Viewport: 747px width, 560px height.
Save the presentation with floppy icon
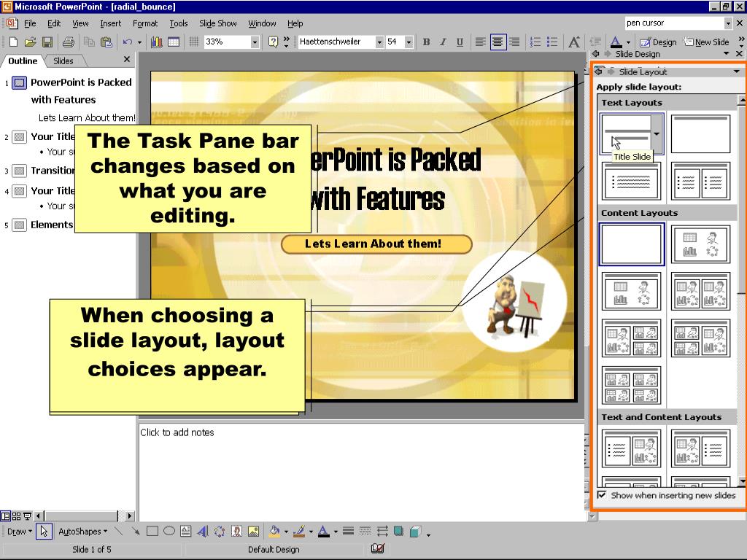click(x=47, y=42)
